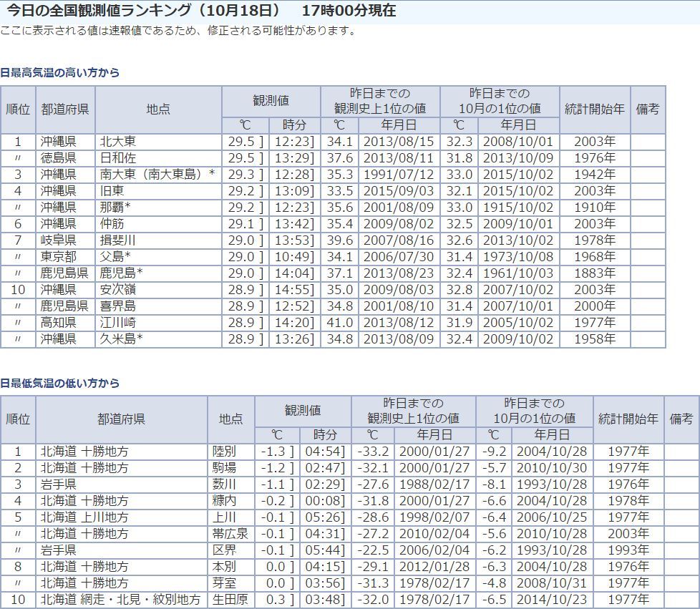
Task: Click the 日最高気温の高い方から section heading
Action: 59,72
